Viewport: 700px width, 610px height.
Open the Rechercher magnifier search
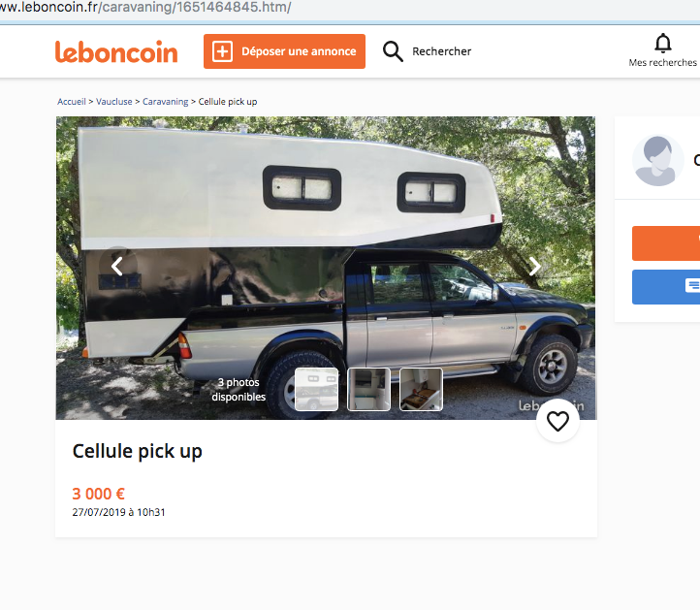pos(393,51)
